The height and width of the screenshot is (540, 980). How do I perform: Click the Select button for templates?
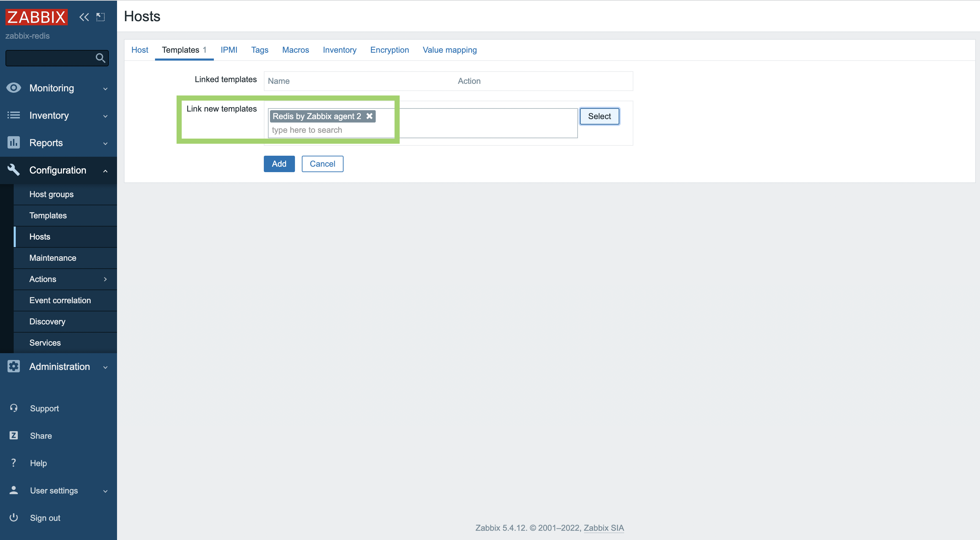(x=598, y=116)
